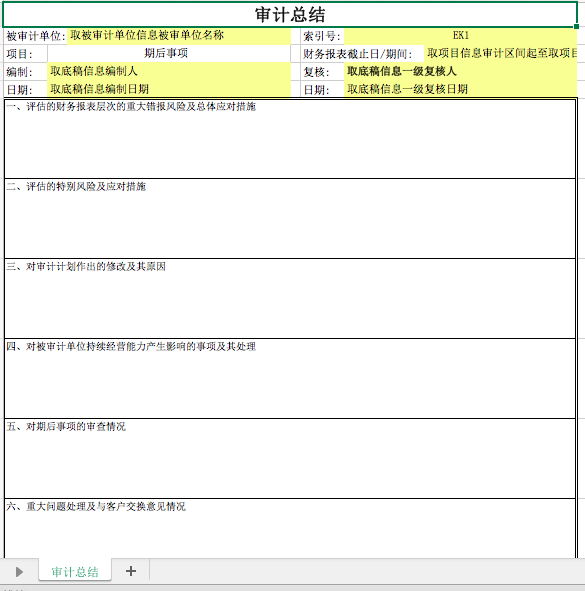Select the 审计总结 title cell
Viewport: 585px width, 591px height.
click(x=290, y=15)
